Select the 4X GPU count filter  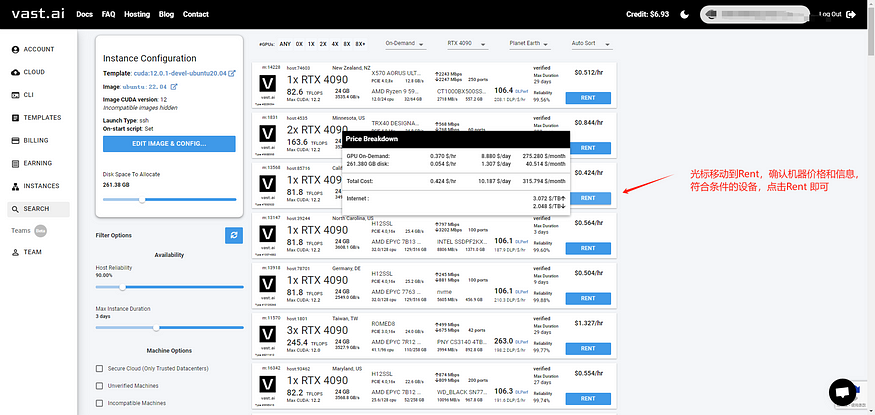pos(335,44)
